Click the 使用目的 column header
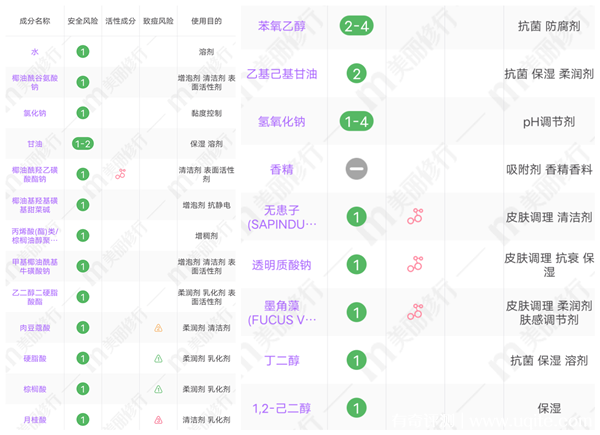 [x=206, y=20]
